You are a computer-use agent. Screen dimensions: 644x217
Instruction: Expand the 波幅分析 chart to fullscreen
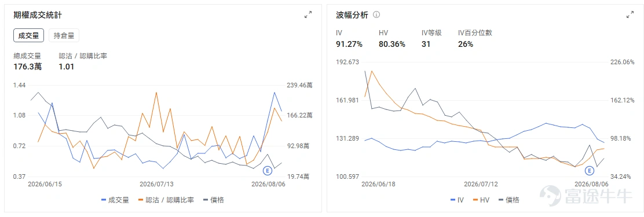630,15
